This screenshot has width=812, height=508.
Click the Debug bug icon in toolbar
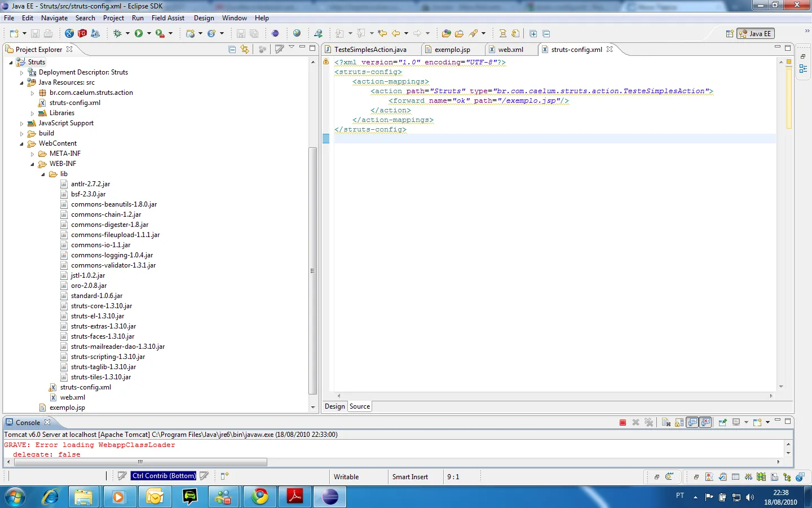(x=117, y=34)
